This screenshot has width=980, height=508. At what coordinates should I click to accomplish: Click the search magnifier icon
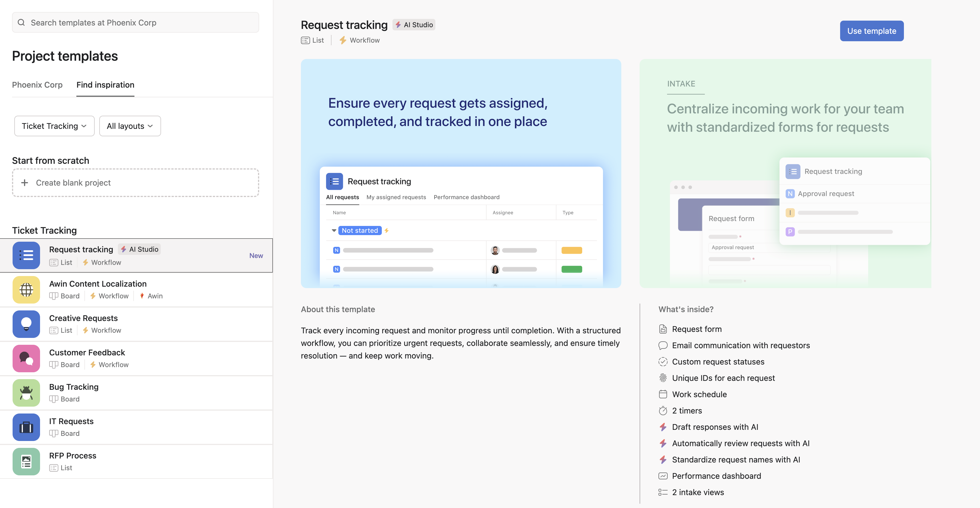click(22, 22)
